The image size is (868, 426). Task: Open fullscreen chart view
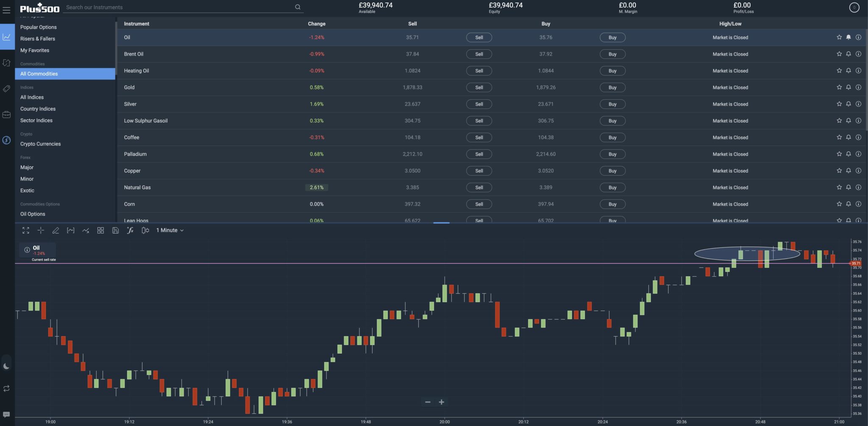pos(25,230)
